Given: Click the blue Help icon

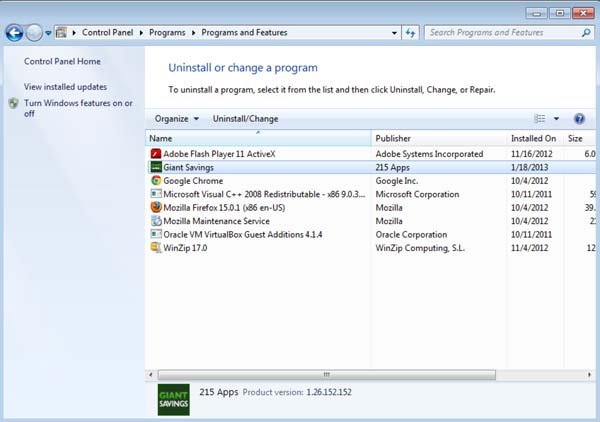Looking at the screenshot, I should [x=579, y=119].
